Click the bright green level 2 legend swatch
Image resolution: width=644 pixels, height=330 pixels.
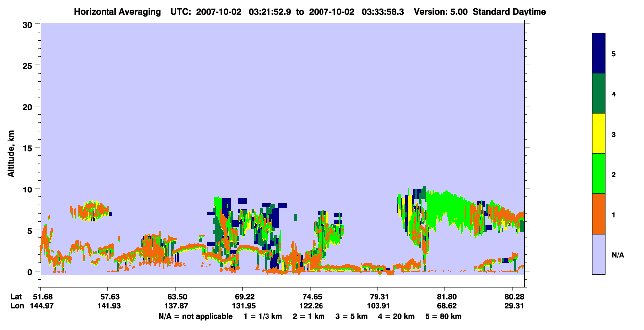[599, 174]
